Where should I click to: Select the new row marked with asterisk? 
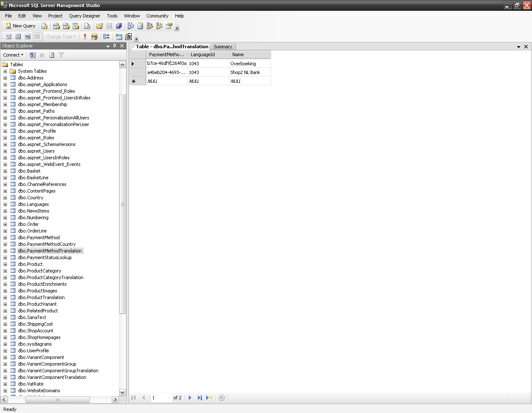[x=138, y=81]
